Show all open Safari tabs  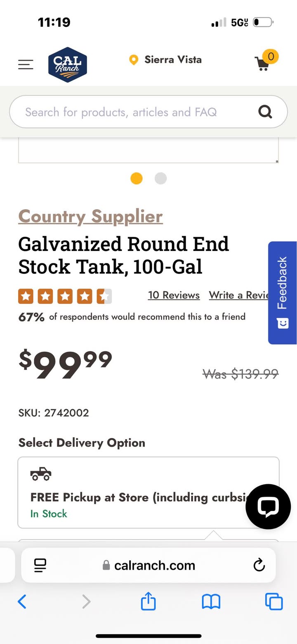pos(274,602)
